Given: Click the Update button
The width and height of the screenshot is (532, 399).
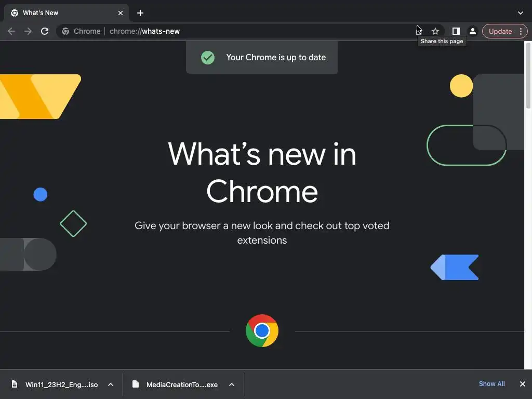Looking at the screenshot, I should coord(500,31).
